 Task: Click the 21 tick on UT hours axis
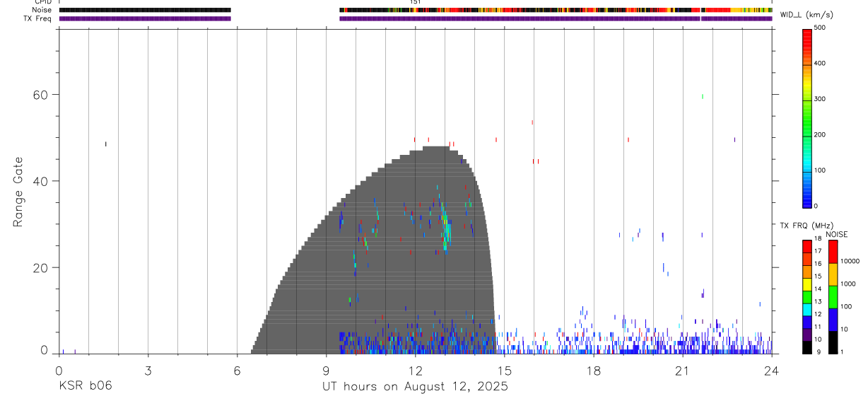point(682,370)
